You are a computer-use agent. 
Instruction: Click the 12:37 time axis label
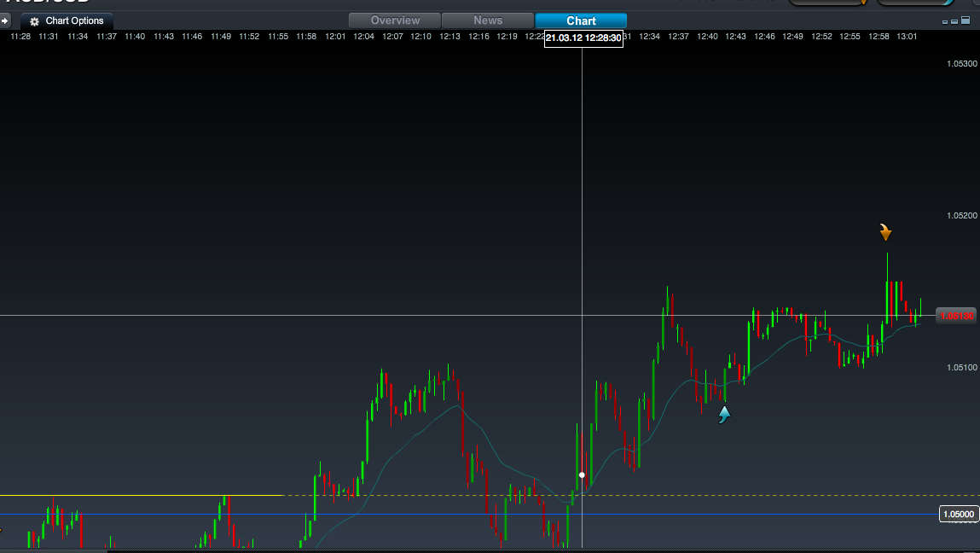pos(678,37)
